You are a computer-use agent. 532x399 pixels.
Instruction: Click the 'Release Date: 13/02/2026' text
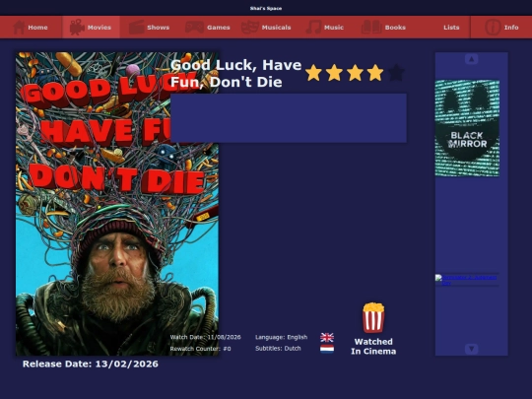click(91, 365)
